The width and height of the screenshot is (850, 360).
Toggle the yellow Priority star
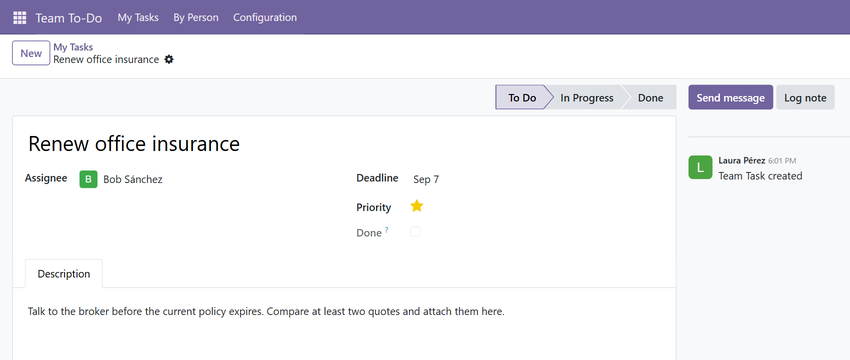pyautogui.click(x=416, y=206)
